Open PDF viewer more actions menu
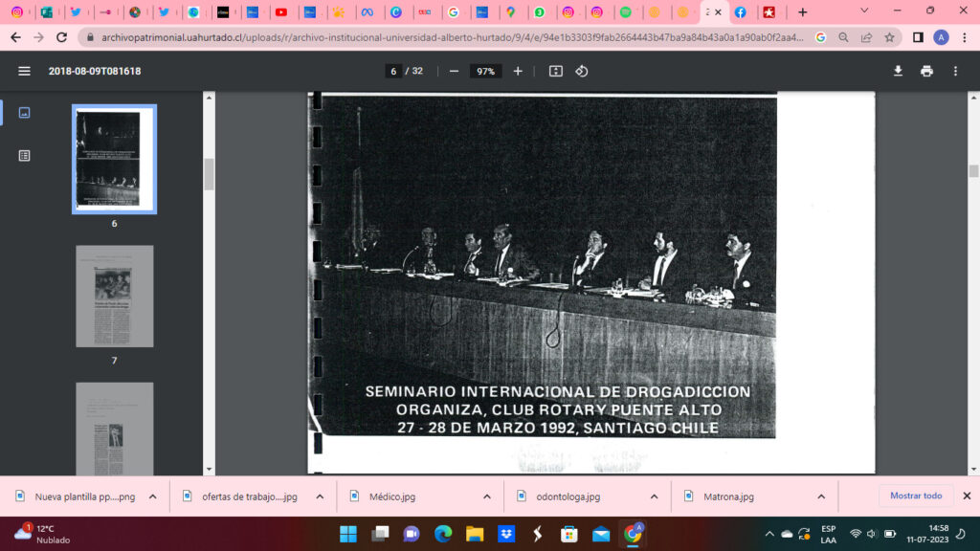This screenshot has height=551, width=980. click(956, 71)
